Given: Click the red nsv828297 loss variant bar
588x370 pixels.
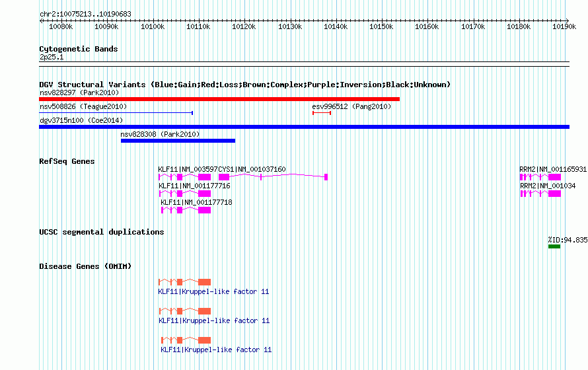Looking at the screenshot, I should (x=219, y=99).
